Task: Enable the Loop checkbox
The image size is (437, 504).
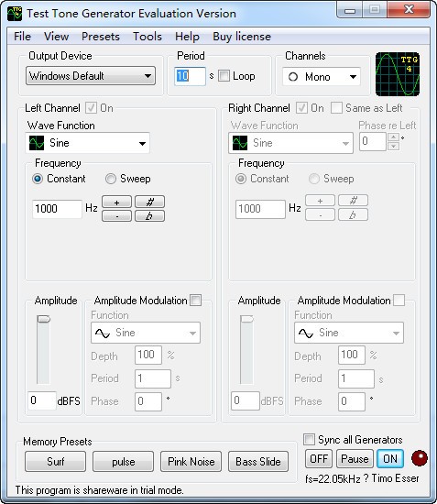Action: 224,76
